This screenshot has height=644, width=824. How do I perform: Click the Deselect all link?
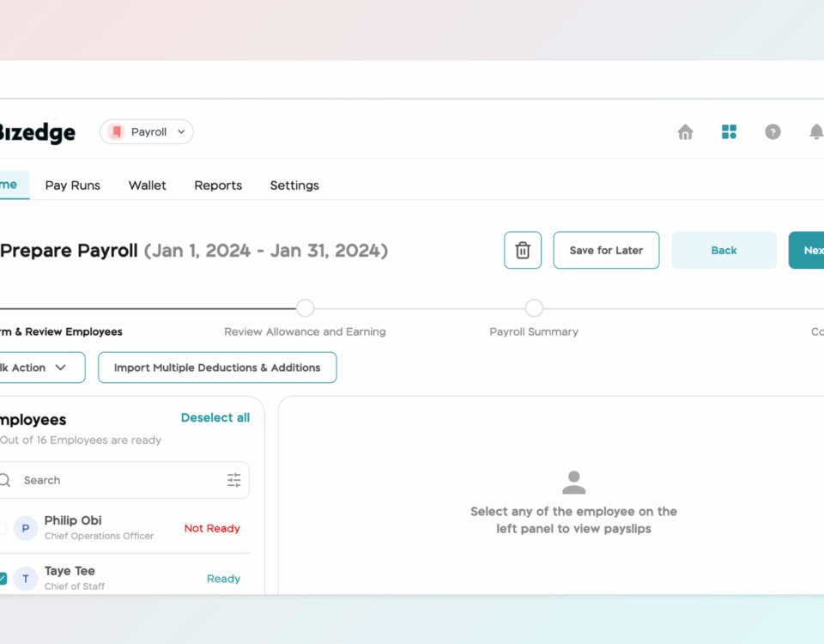point(215,418)
